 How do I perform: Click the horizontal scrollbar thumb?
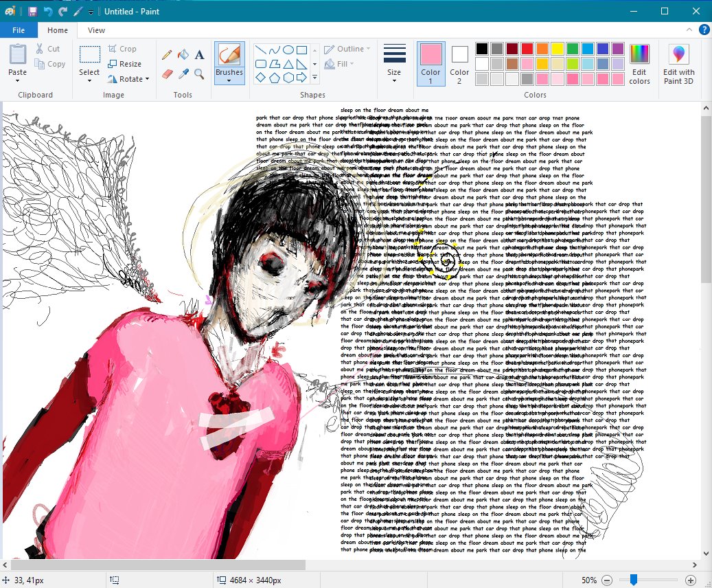click(x=158, y=565)
